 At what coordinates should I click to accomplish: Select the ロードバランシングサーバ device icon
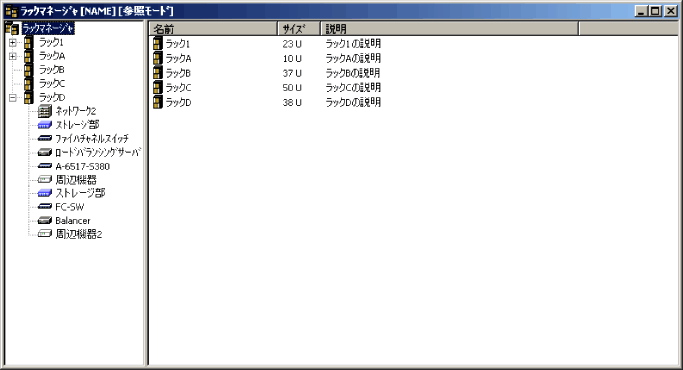tap(44, 153)
